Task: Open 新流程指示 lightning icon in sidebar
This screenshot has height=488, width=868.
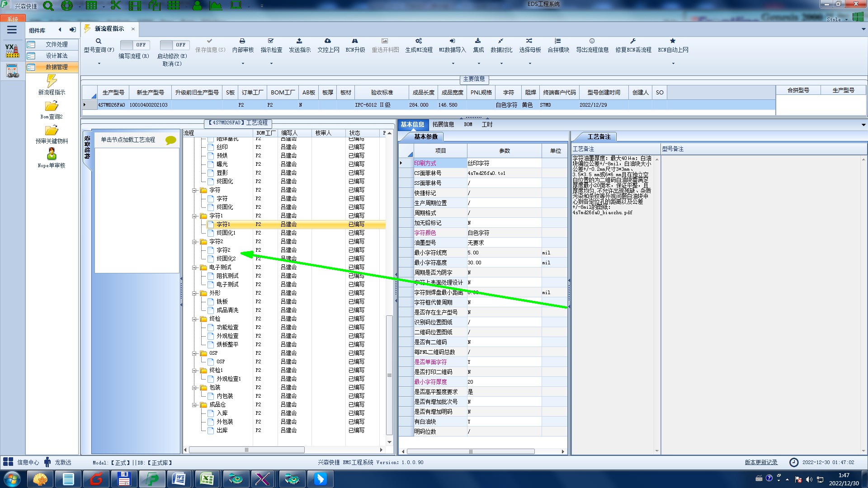Action: (x=52, y=82)
